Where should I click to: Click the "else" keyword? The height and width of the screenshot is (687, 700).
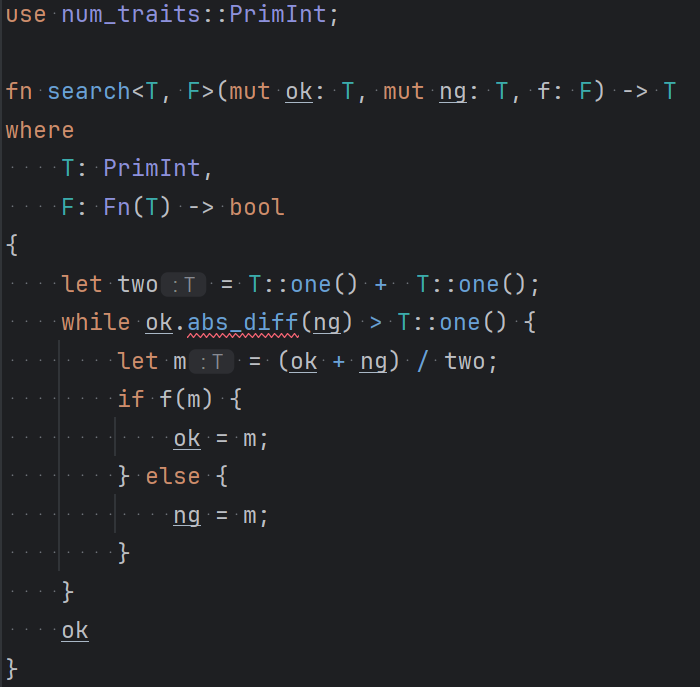173,476
